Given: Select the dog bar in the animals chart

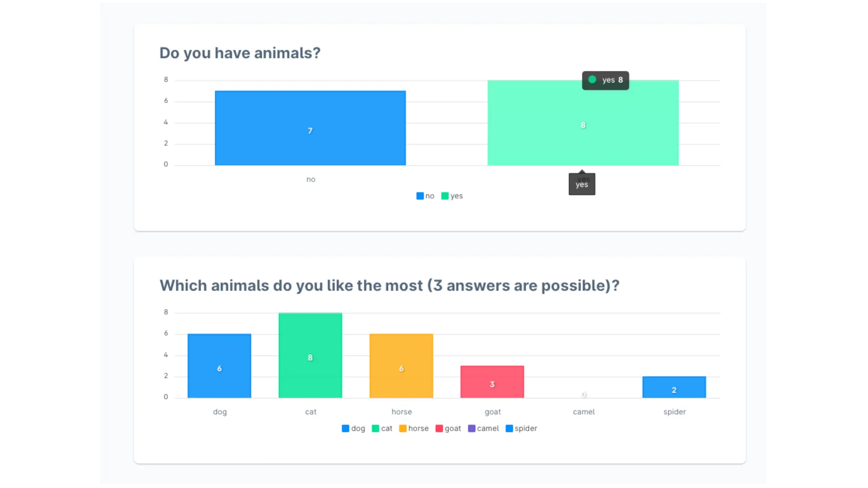Looking at the screenshot, I should (x=219, y=366).
